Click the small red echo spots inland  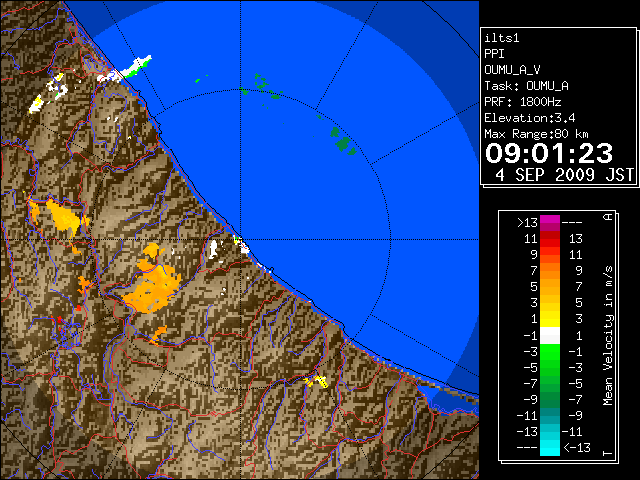[x=60, y=320]
